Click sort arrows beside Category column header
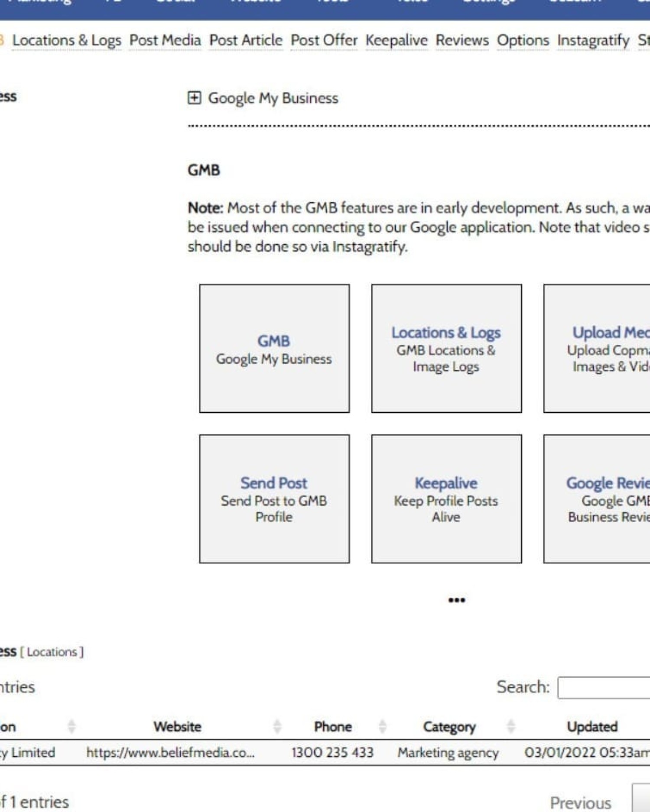Viewport: 650px width, 812px height. pos(511,726)
